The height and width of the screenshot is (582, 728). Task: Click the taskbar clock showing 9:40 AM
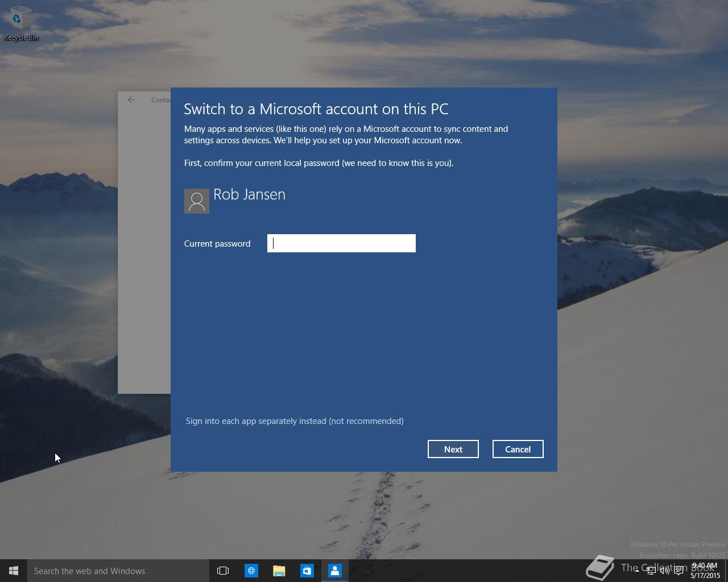[705, 571]
